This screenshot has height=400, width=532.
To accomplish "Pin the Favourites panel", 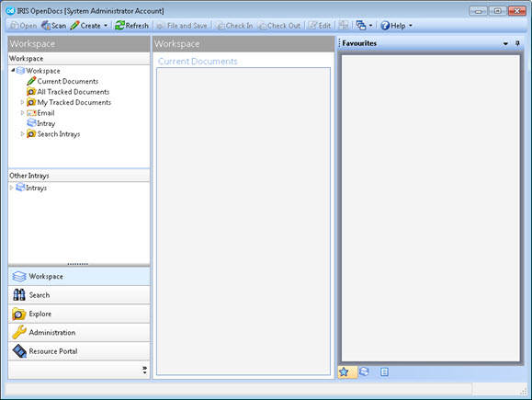I will [x=517, y=43].
